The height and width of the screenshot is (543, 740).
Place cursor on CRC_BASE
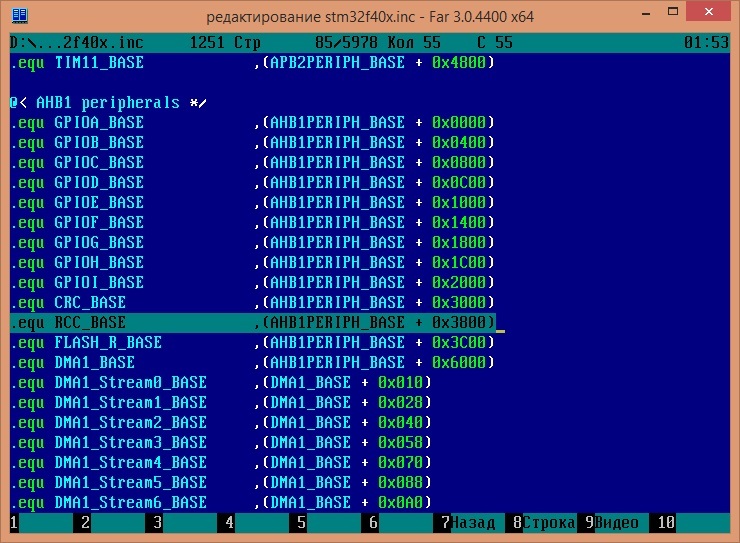coord(90,302)
